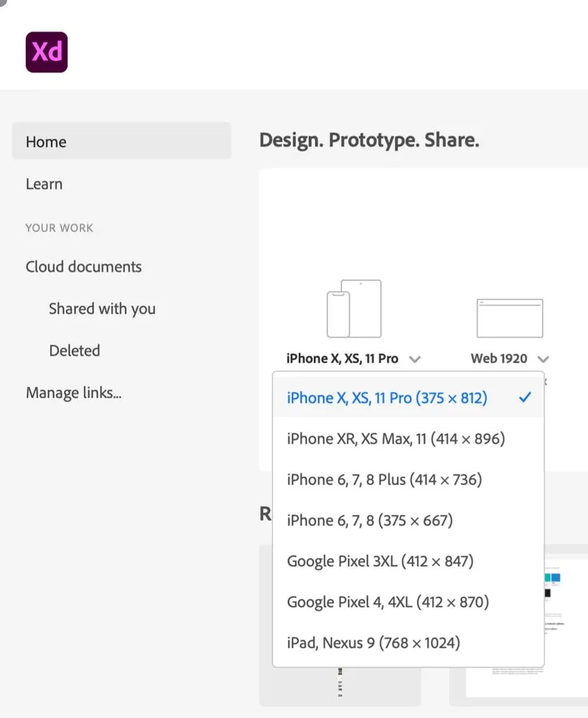This screenshot has width=588, height=718.
Task: Click the web browser artboard icon
Action: point(510,318)
